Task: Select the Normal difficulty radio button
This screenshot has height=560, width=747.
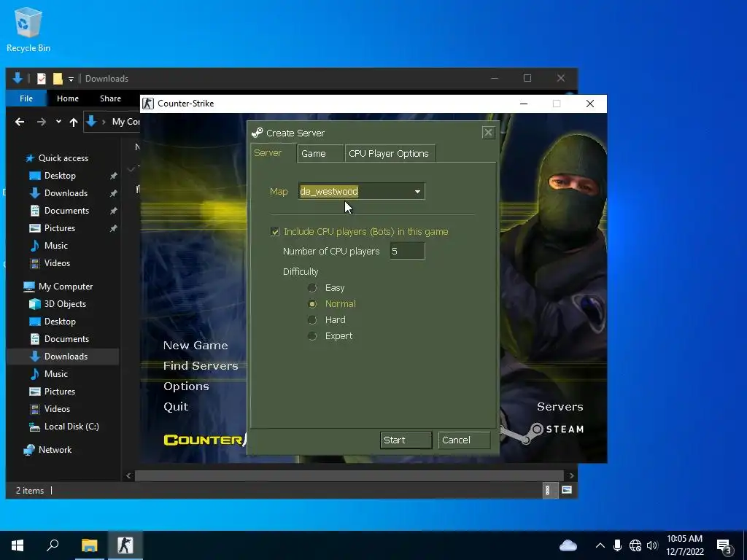Action: [312, 304]
